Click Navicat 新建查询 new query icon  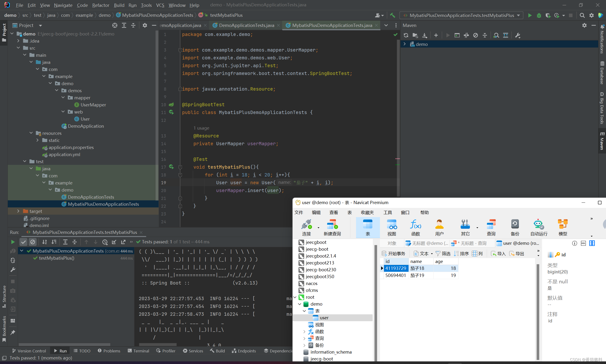coord(332,228)
